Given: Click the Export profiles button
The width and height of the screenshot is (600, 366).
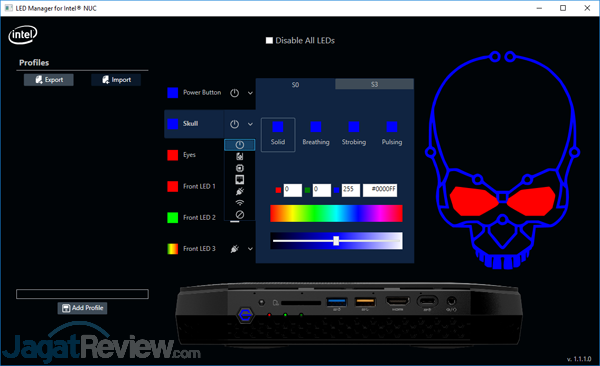Looking at the screenshot, I should point(49,80).
